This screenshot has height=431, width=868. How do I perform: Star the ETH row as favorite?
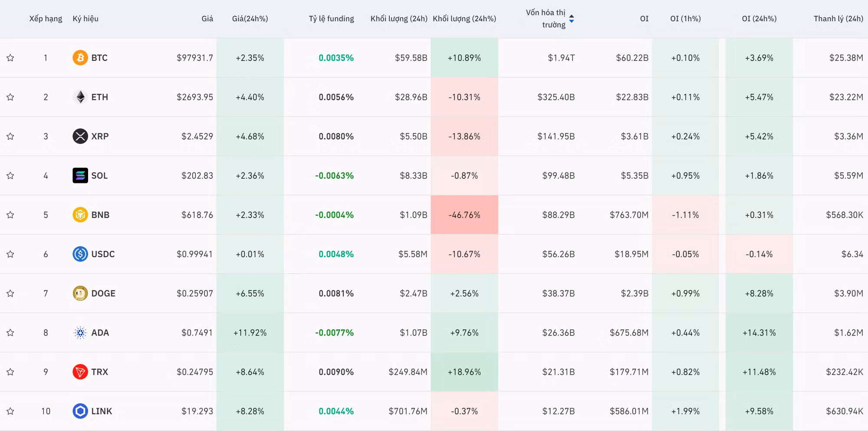tap(10, 97)
